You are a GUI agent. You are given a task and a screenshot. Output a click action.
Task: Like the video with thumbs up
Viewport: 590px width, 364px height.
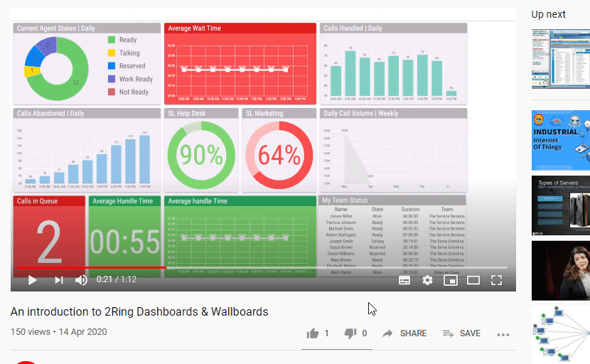(x=313, y=333)
